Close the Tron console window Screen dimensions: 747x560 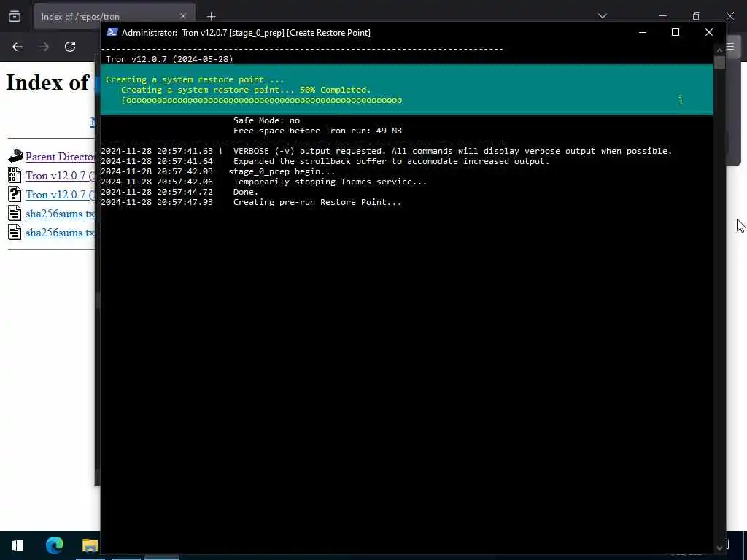pos(709,32)
